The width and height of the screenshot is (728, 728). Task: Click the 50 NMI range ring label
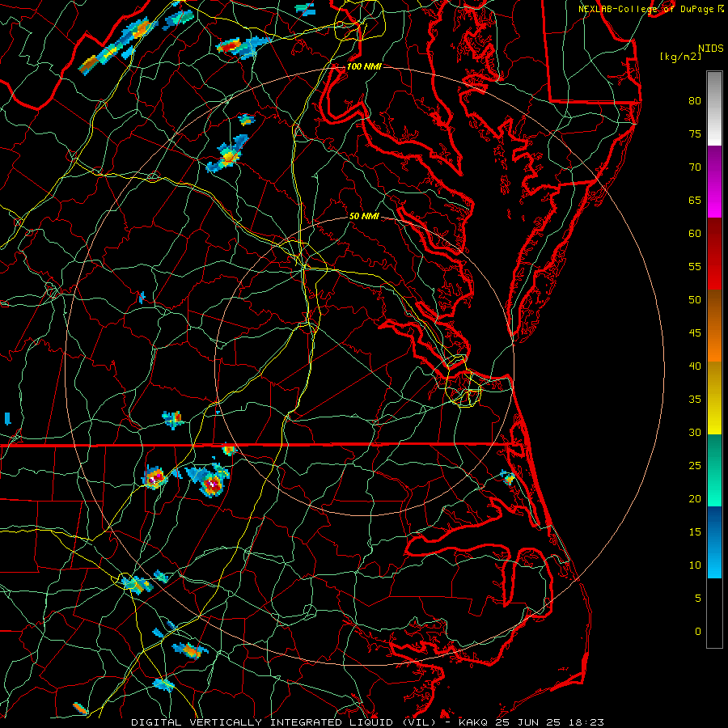point(364,216)
